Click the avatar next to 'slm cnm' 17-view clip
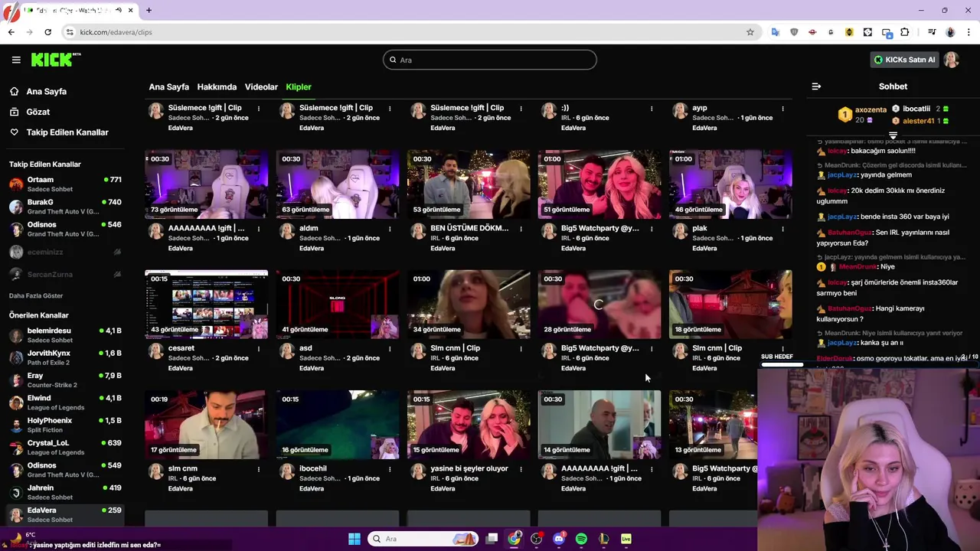Screen dimensions: 980x551 (x=156, y=471)
